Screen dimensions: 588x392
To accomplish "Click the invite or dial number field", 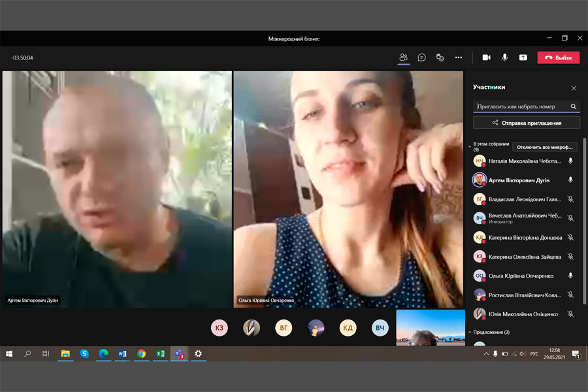I will (521, 106).
